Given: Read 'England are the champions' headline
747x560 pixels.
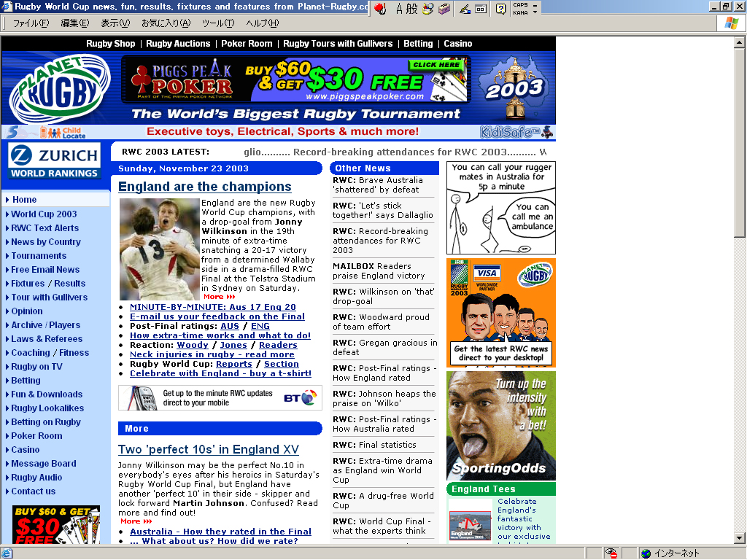Looking at the screenshot, I should (x=205, y=187).
